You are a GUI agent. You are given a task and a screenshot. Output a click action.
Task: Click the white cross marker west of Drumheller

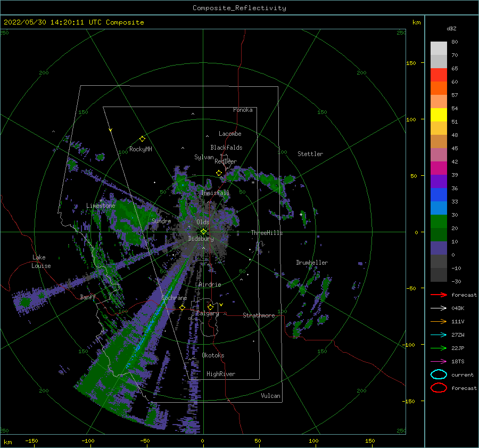point(301,214)
